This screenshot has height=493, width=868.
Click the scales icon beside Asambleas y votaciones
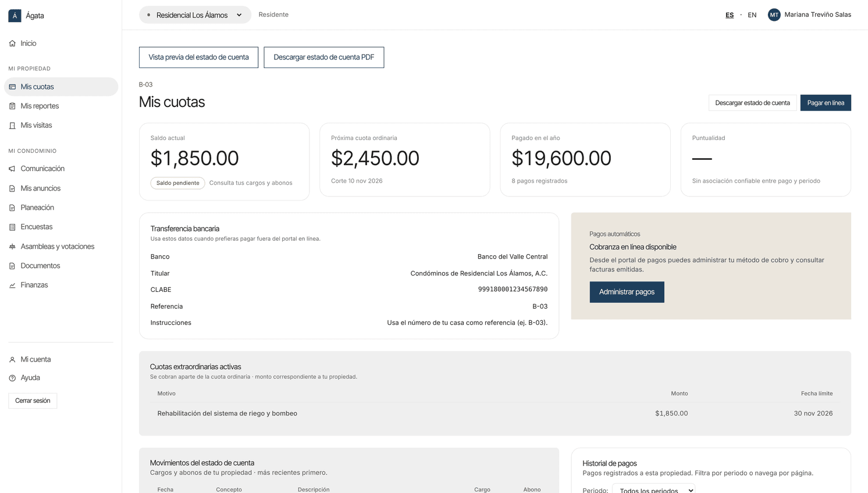(12, 246)
